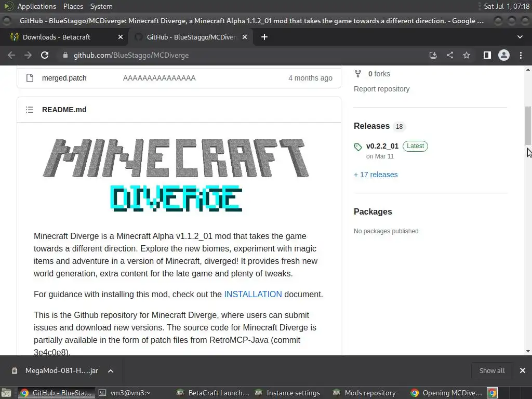The width and height of the screenshot is (532, 399).
Task: Select the GitHub - BlueStaggo/MCDiverge tab
Action: 190,37
